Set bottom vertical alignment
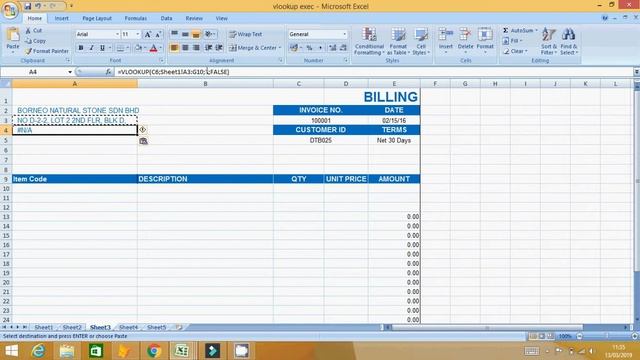This screenshot has width=640, height=360. click(196, 34)
